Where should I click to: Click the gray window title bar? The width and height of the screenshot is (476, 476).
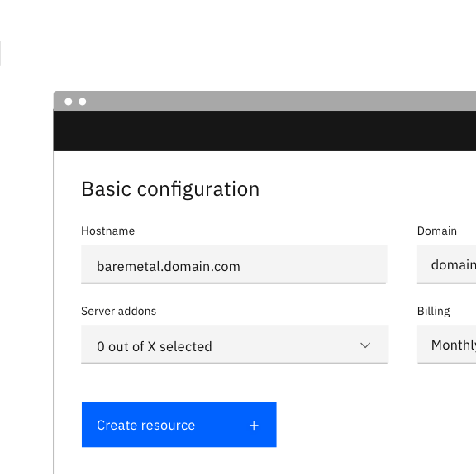coord(264,101)
